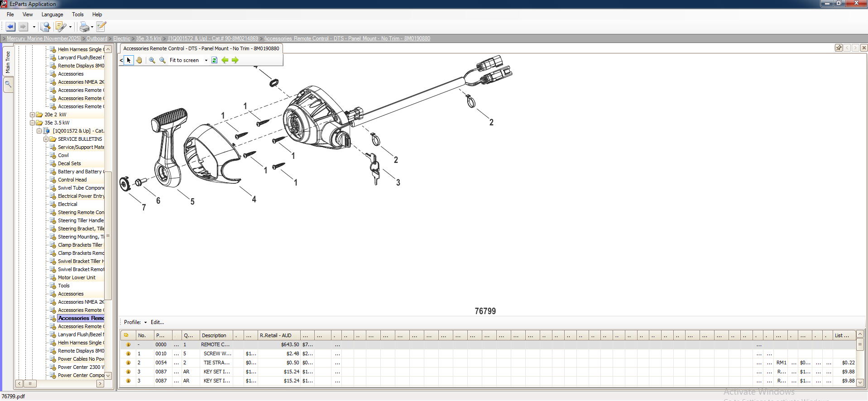Open the search documents magnifier icon

[x=45, y=27]
